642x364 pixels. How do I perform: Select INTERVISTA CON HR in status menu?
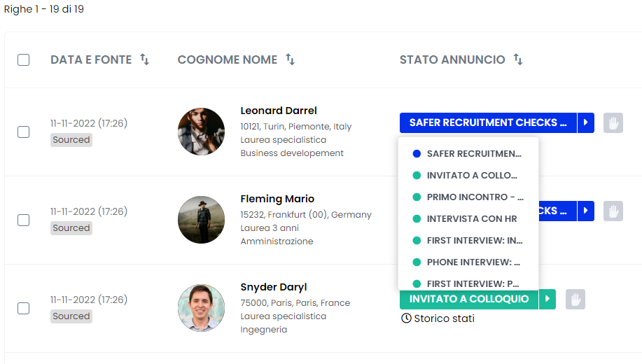coord(468,218)
